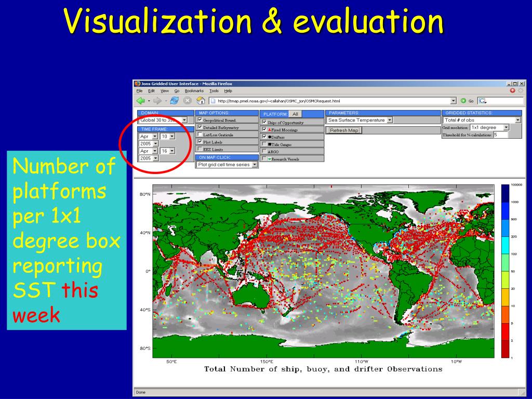Open the end day 16 dropdown
The image size is (532, 399).
pyautogui.click(x=167, y=151)
